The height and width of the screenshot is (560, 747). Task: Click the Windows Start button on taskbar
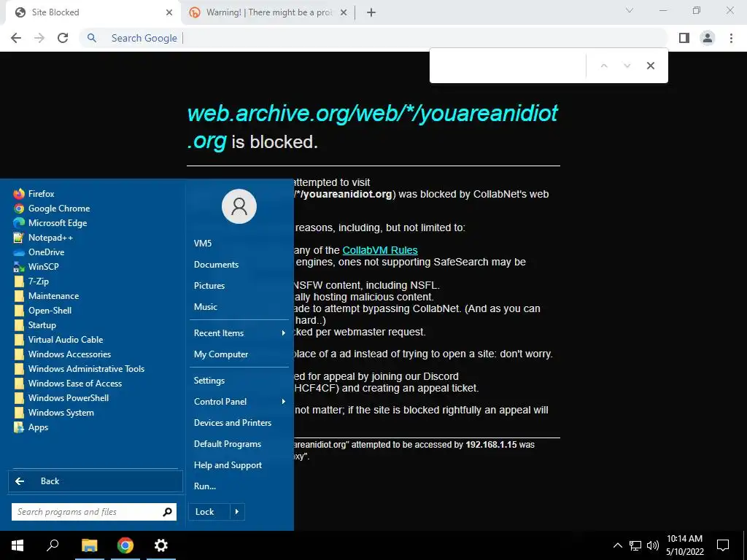(x=18, y=545)
